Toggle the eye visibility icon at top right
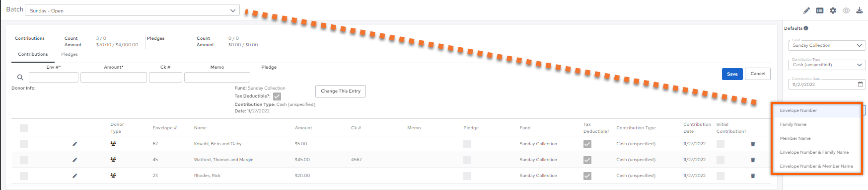 [x=846, y=10]
